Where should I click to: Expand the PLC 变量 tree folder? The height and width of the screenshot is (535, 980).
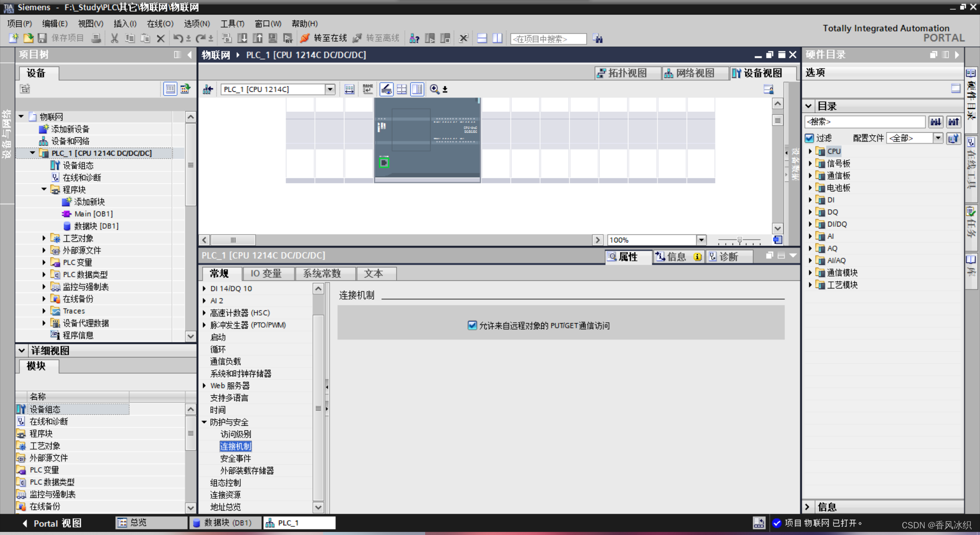44,262
